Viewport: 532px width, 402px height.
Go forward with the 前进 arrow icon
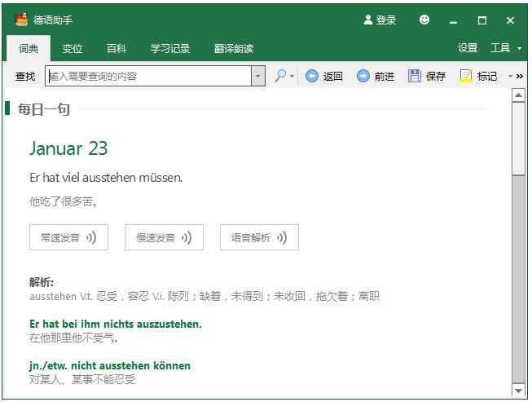click(x=363, y=76)
